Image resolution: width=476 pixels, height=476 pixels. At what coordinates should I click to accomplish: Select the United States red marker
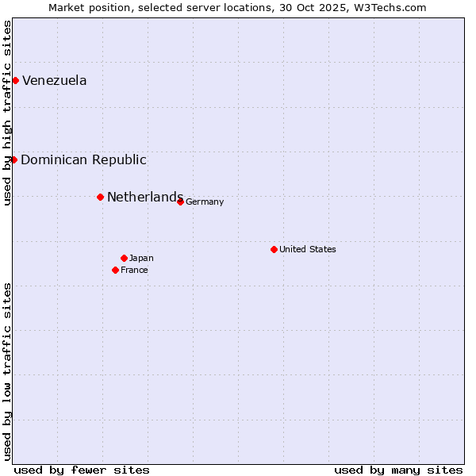274,249
